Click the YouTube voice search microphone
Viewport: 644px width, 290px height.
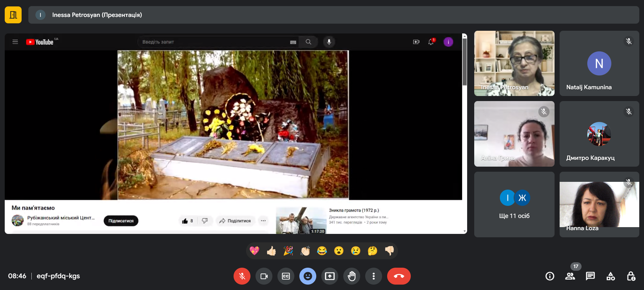pyautogui.click(x=329, y=42)
